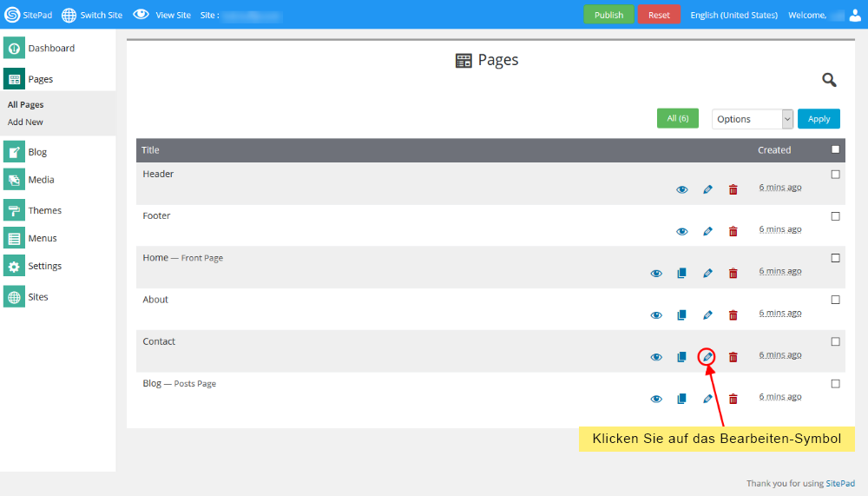Viewport: 868px width, 496px height.
Task: Click the red Reset button
Action: 659,15
